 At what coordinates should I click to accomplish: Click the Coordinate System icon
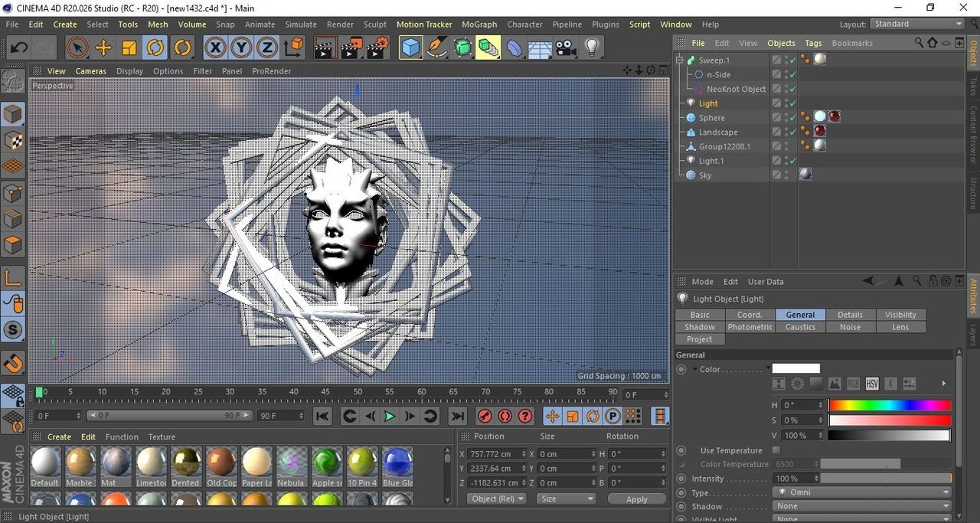[x=293, y=47]
